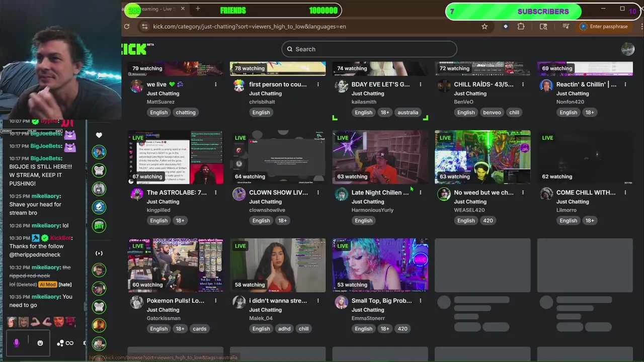The width and height of the screenshot is (644, 362).
Task: Open the Kick account avatar top right
Action: tap(628, 49)
